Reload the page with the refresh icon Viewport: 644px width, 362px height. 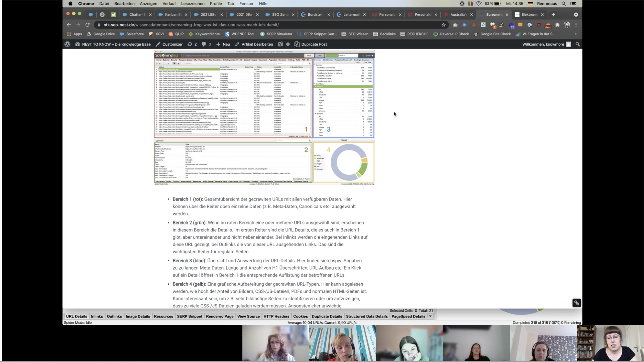coord(87,25)
